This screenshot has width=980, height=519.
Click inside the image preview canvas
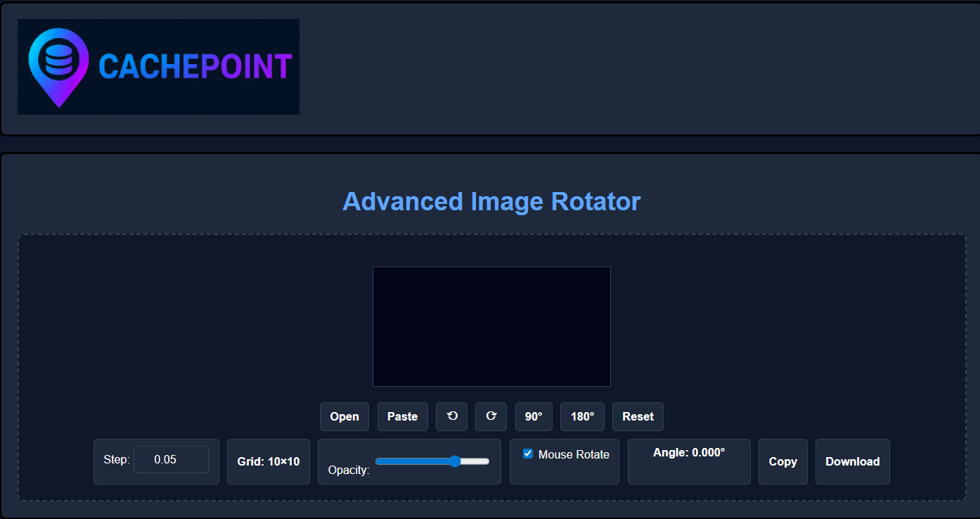pyautogui.click(x=491, y=326)
